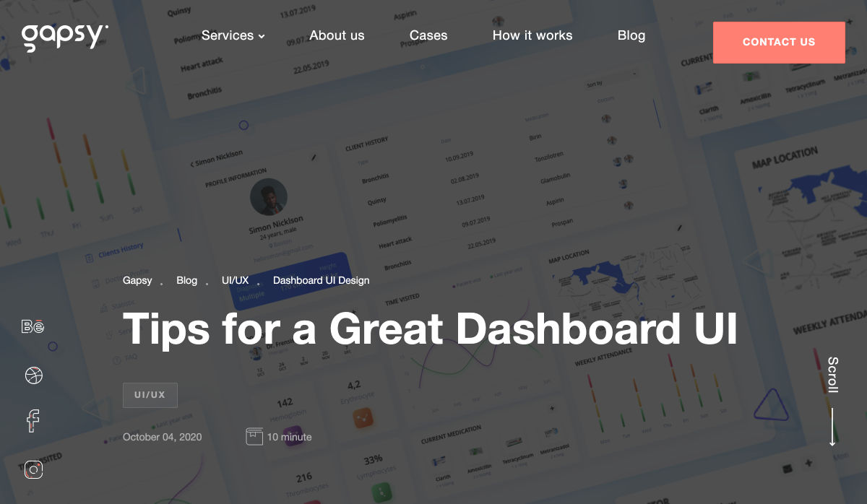
Task: Click the article title heading
Action: pos(430,329)
